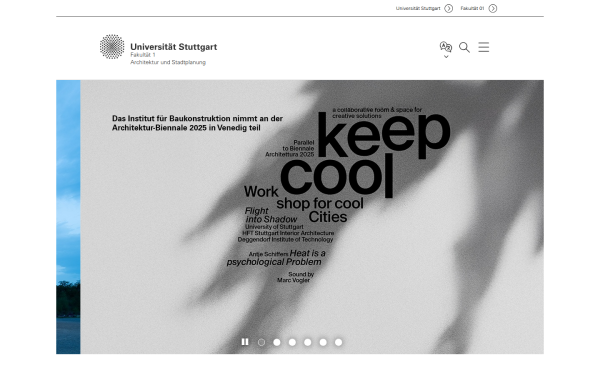The image size is (600, 375).
Task: Click the Universität Stuttgart header title
Action: pos(174,47)
